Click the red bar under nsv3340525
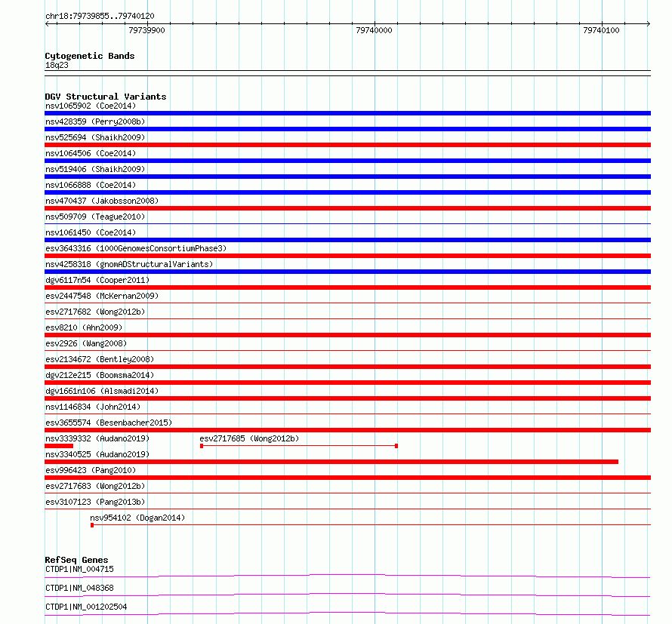This screenshot has width=672, height=624. (331, 462)
